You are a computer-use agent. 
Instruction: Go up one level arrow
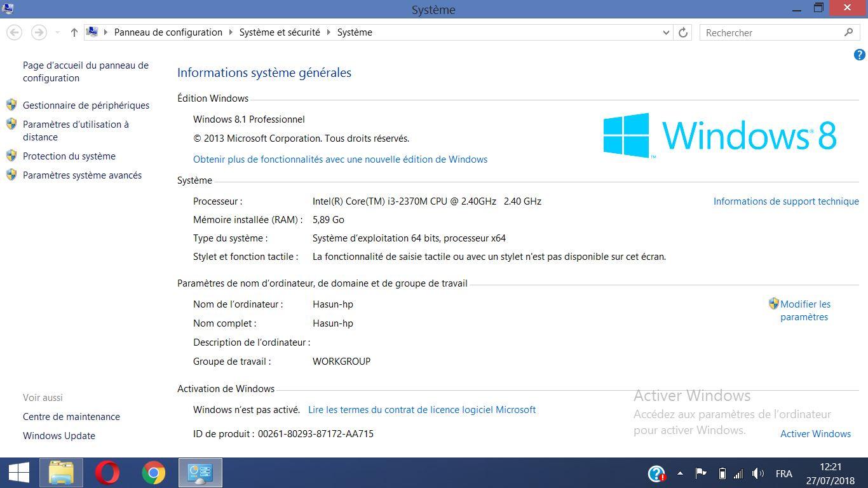click(x=74, y=32)
